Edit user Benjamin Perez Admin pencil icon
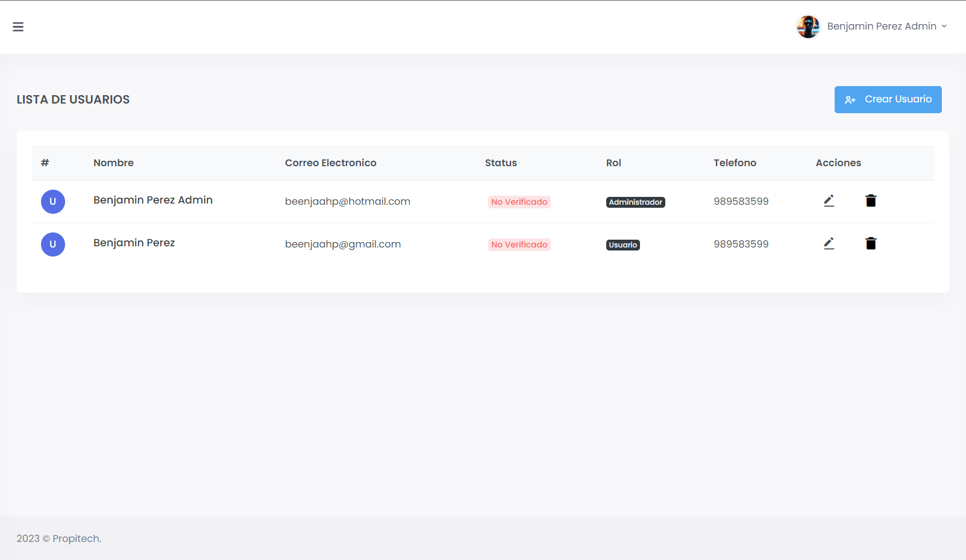Image resolution: width=966 pixels, height=560 pixels. 829,201
